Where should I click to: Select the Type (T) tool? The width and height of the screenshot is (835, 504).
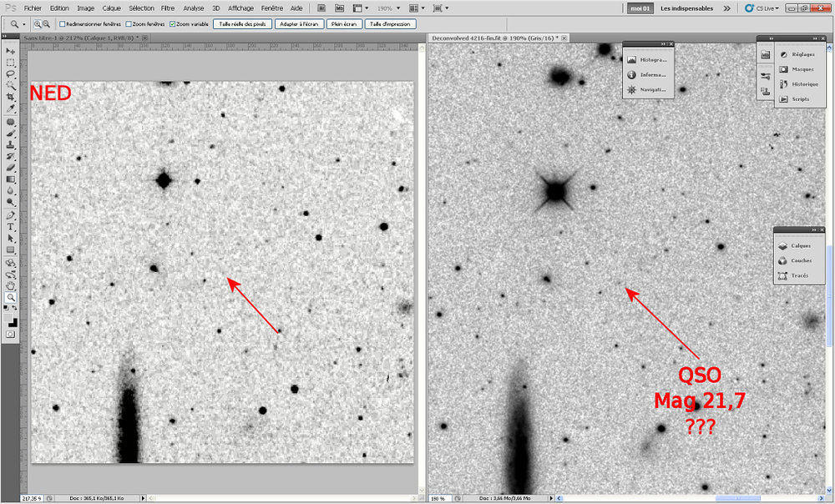tap(11, 227)
